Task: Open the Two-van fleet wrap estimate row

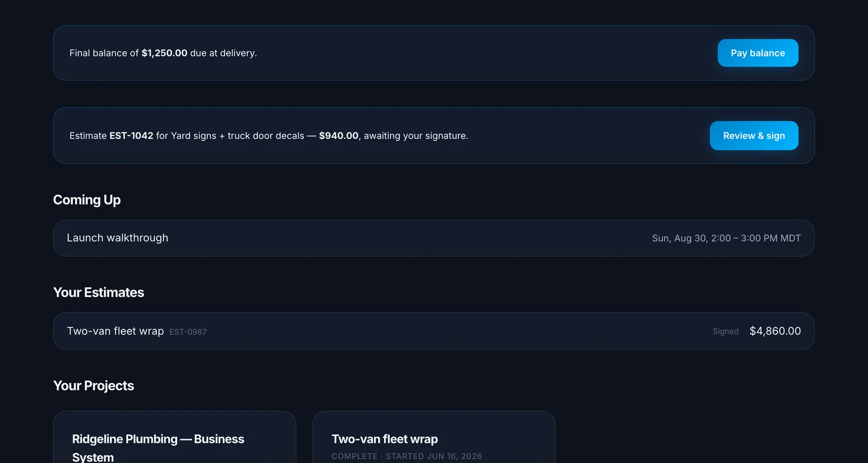Action: (434, 331)
